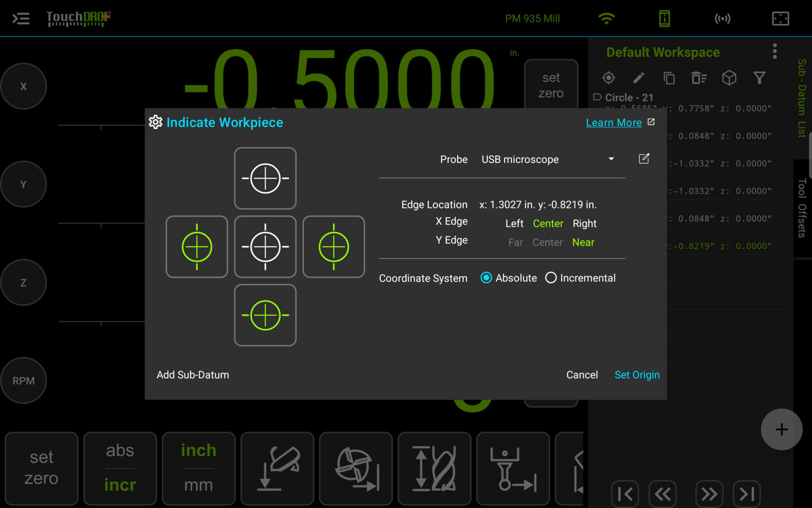812x508 pixels.
Task: Open the hamburger navigation menu
Action: pos(21,19)
